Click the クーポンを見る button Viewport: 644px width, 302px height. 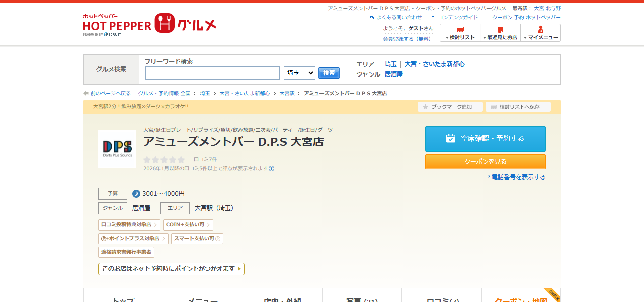tap(486, 162)
